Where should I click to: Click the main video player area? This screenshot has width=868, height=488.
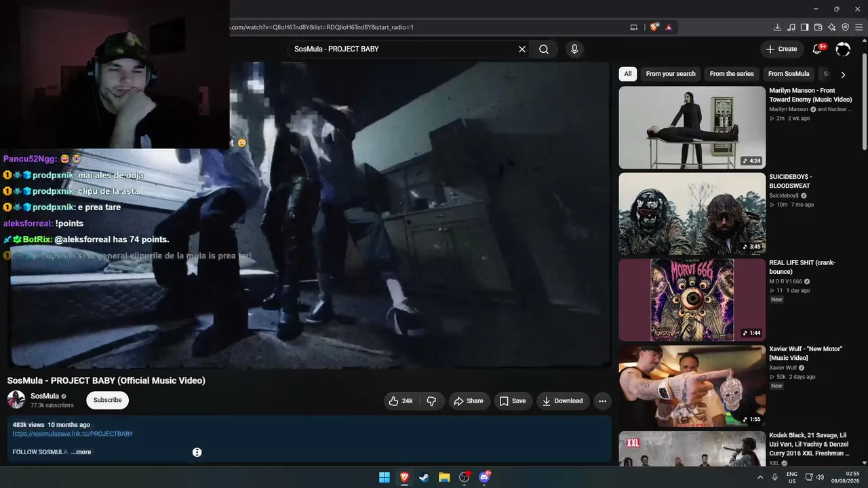[309, 216]
